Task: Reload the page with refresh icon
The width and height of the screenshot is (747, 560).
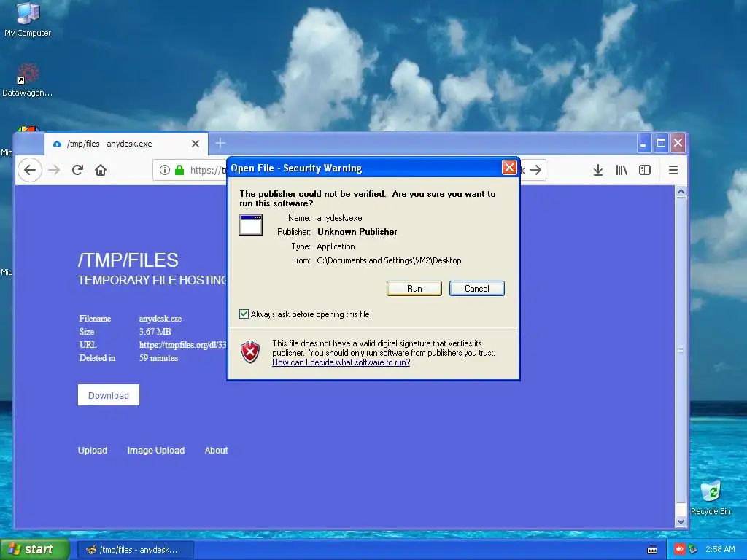Action: click(77, 170)
